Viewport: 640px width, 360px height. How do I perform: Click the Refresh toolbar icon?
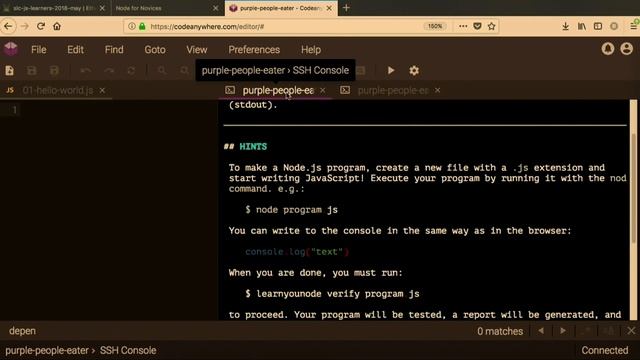pos(131,71)
